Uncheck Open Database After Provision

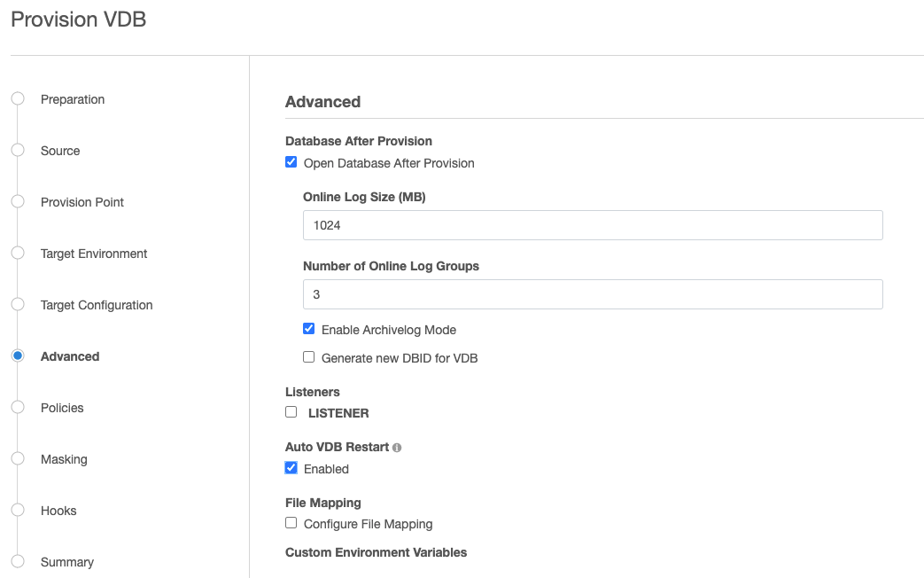tap(291, 162)
